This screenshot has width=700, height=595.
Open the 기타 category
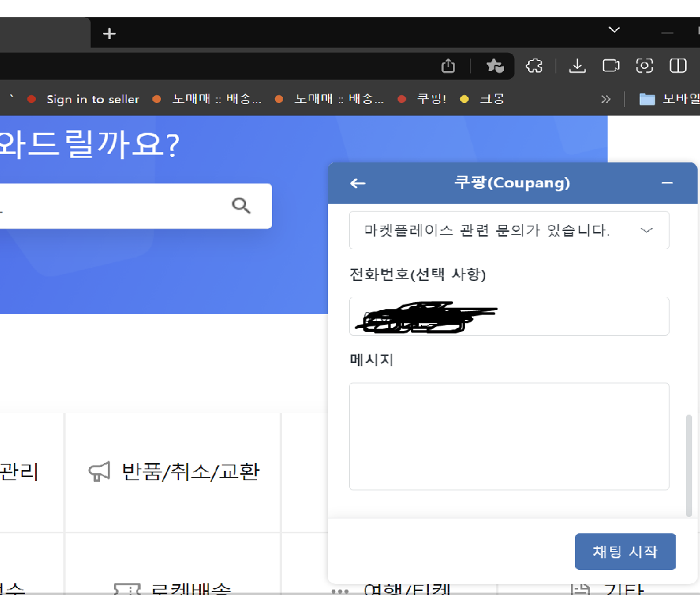623,589
